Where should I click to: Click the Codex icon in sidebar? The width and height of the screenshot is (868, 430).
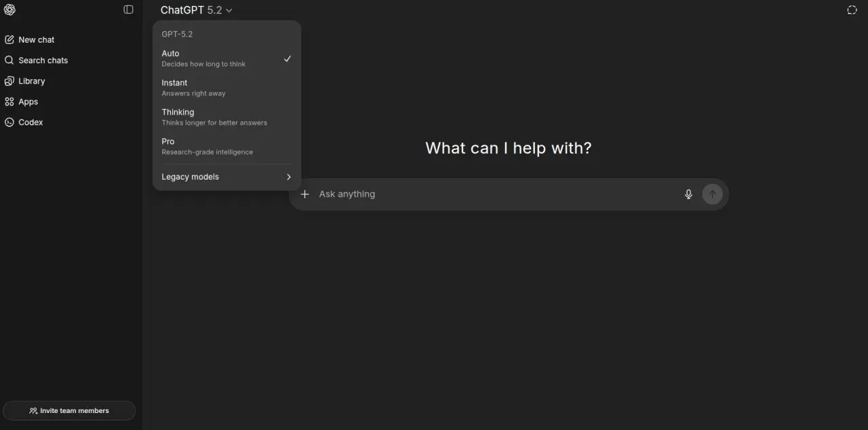click(x=9, y=122)
